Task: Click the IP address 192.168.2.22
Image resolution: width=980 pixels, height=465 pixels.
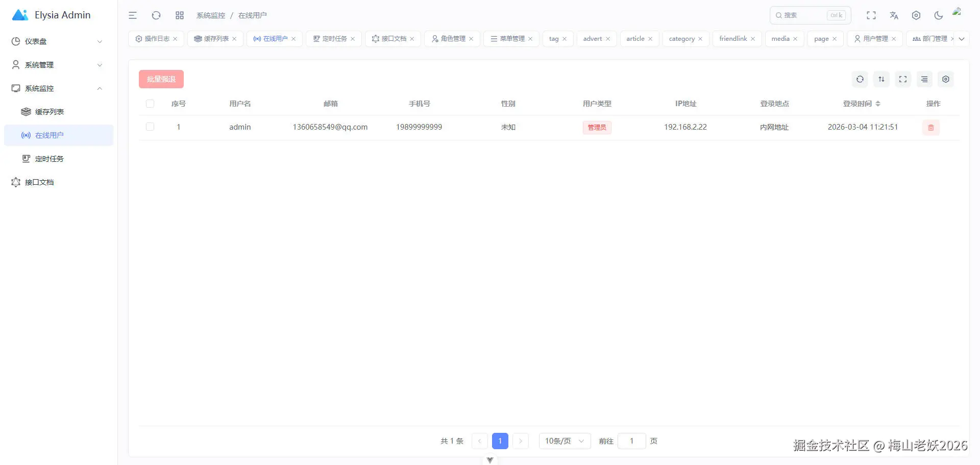Action: coord(685,127)
